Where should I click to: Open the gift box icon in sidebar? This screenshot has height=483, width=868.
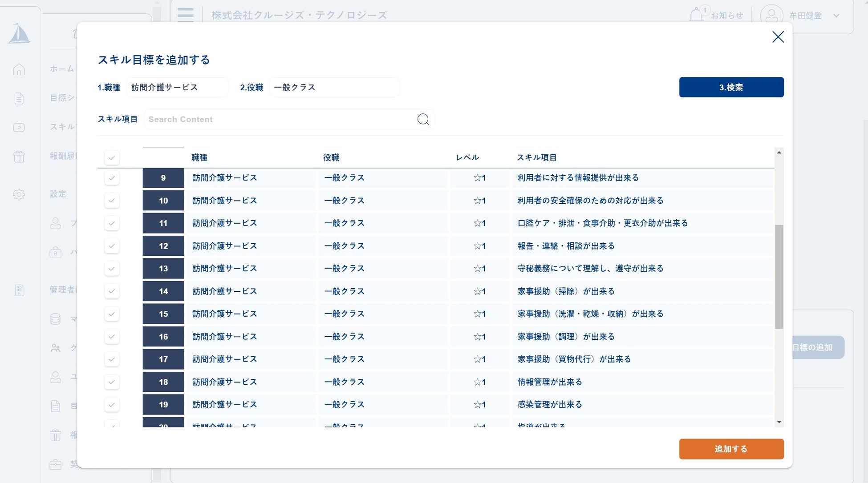point(19,157)
